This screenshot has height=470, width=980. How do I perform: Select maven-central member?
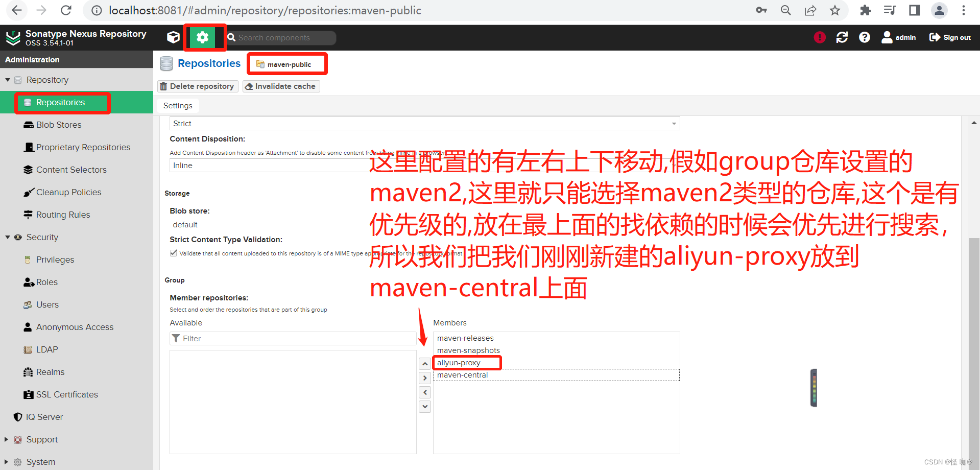[x=556, y=375]
